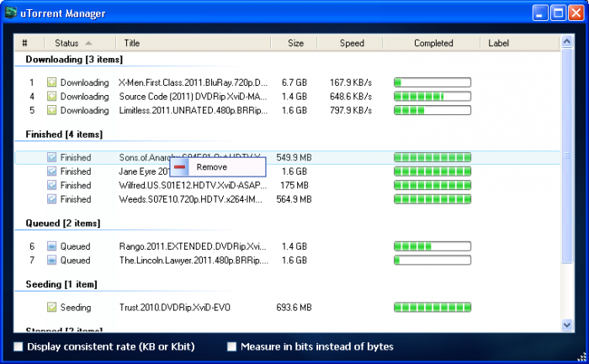Click the Downloading status icon for Source Code (2011)
This screenshot has width=589, height=364.
click(x=51, y=97)
